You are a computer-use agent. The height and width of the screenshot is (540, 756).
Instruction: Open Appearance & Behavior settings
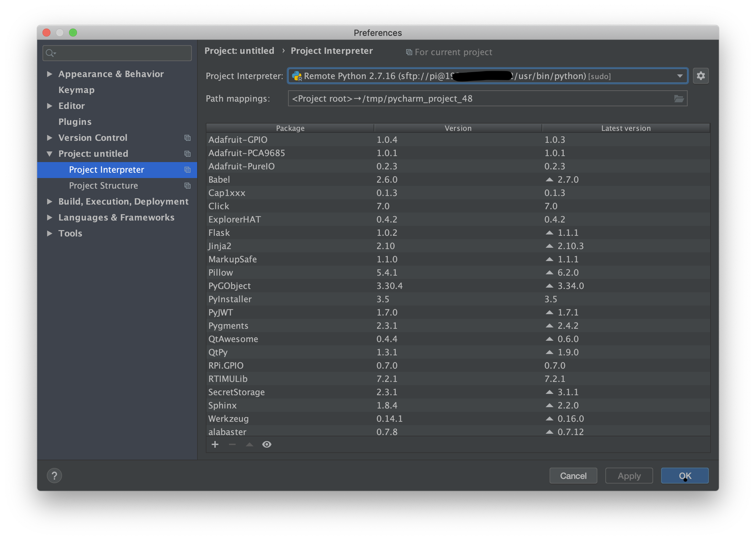point(111,74)
